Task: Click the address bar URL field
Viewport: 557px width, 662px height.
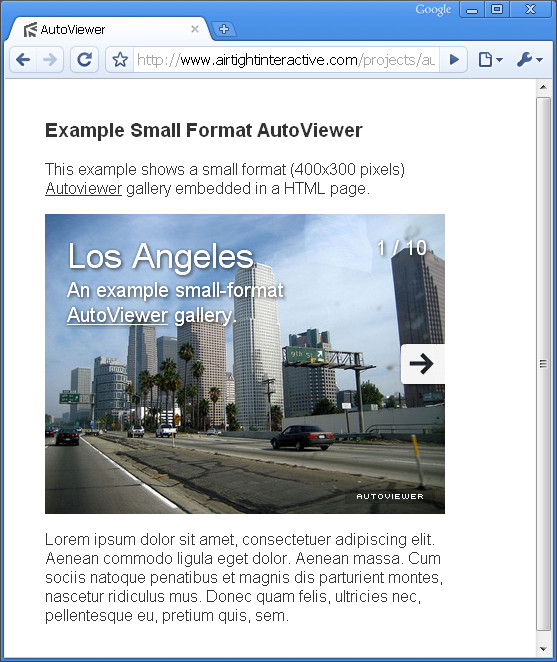Action: coord(286,60)
